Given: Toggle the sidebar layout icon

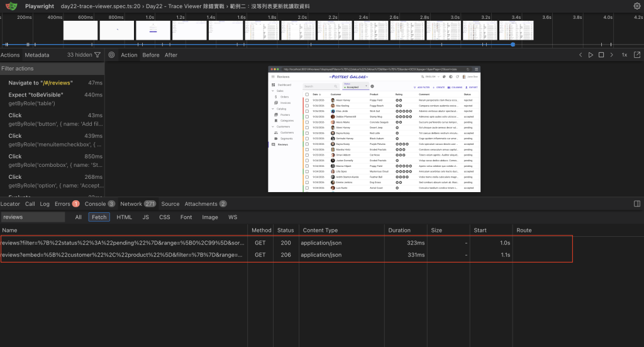Looking at the screenshot, I should coord(637,203).
